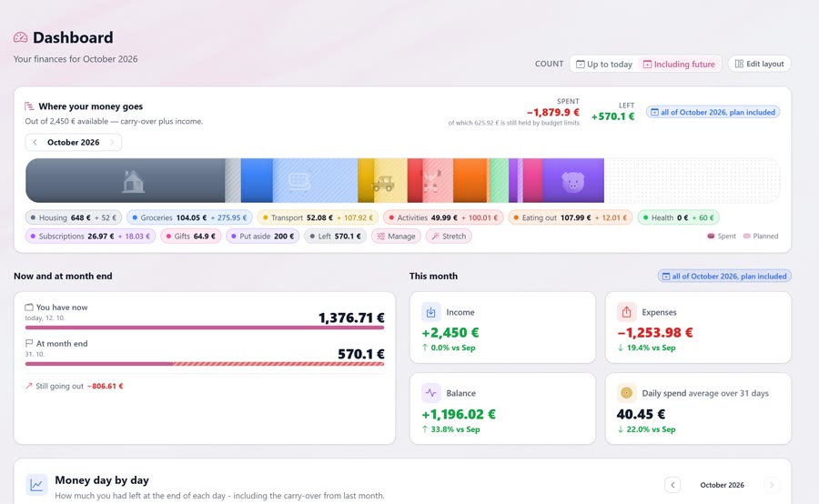The height and width of the screenshot is (504, 819).
Task: Click the Still going out −806.61 € amount
Action: (x=105, y=386)
